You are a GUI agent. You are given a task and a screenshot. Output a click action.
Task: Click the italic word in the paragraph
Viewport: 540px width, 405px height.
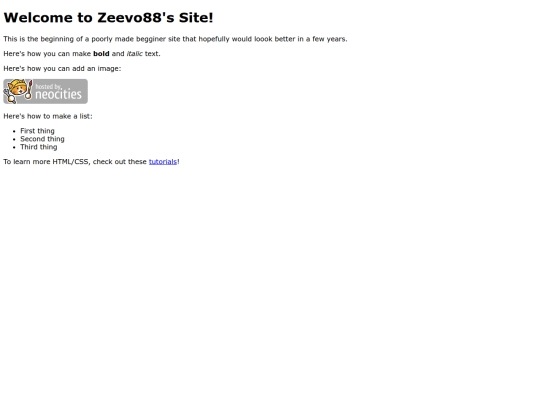pyautogui.click(x=134, y=54)
